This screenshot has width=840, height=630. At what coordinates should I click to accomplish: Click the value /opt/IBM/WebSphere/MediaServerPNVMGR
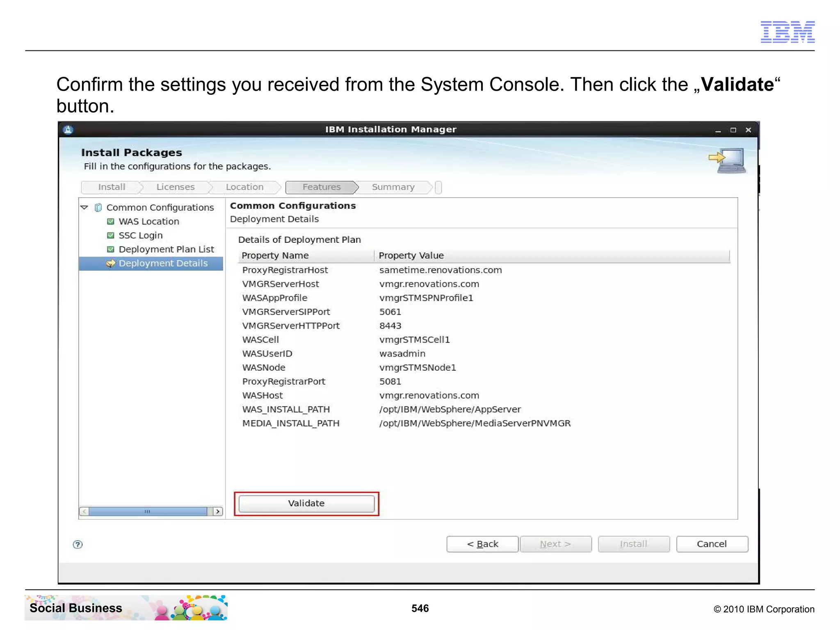pyautogui.click(x=475, y=424)
